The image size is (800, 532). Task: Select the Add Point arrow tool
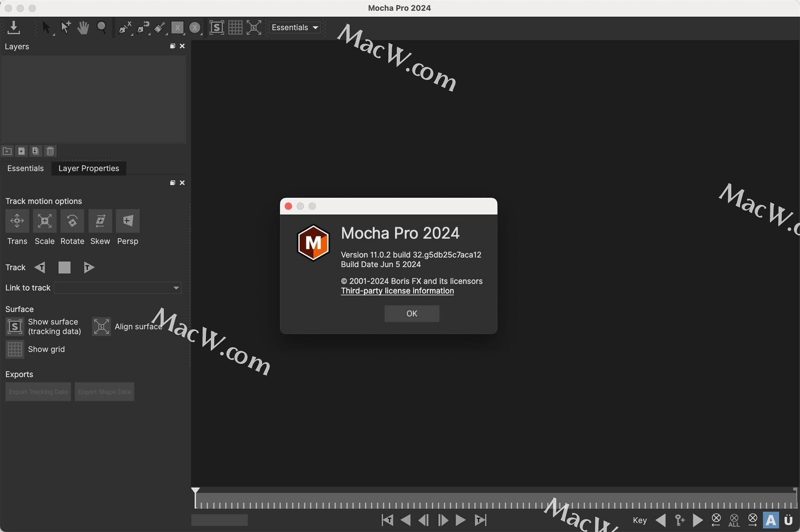tap(65, 27)
